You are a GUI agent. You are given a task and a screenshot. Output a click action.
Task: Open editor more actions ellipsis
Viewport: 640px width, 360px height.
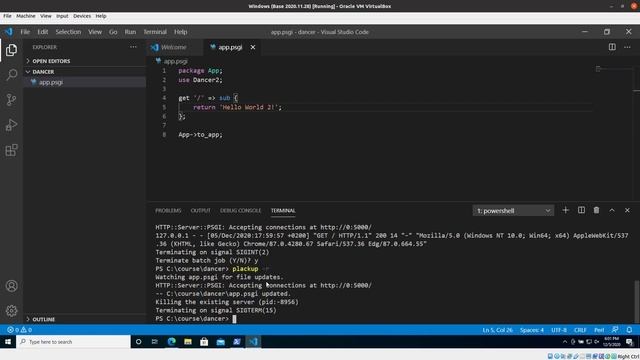[627, 47]
